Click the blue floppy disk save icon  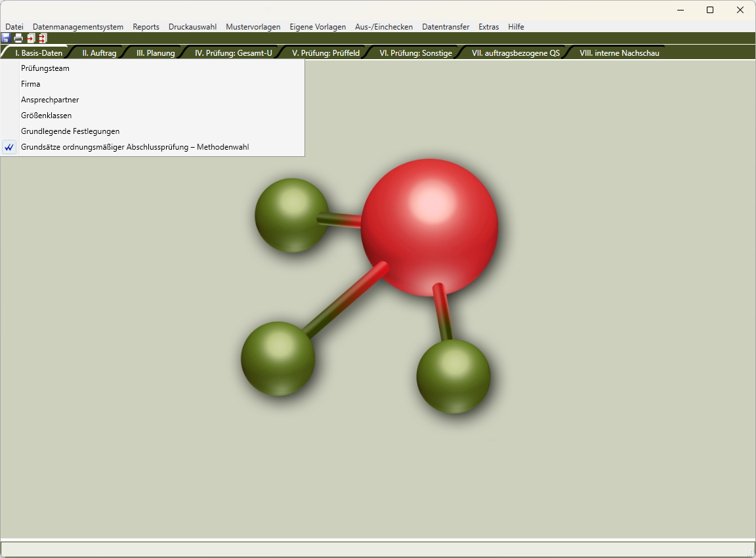(6, 38)
